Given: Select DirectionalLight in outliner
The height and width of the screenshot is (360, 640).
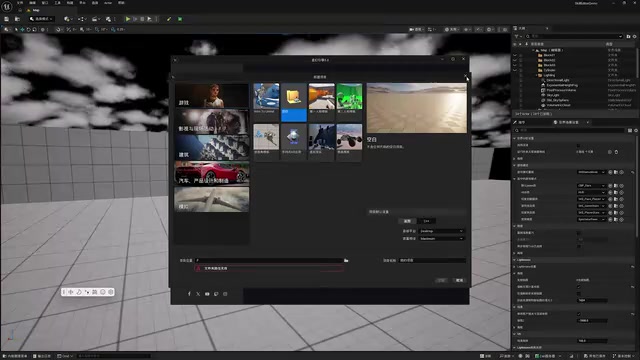Looking at the screenshot, I should tap(558, 80).
